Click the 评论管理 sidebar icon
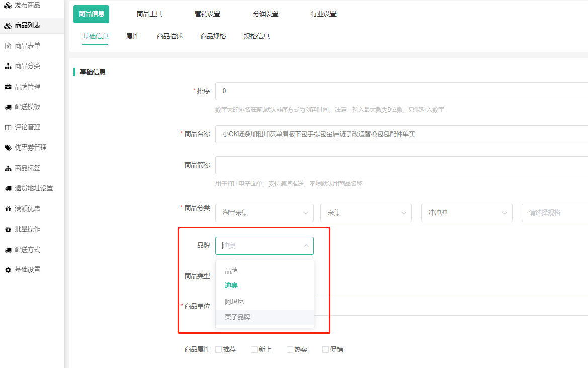This screenshot has height=368, width=588. click(8, 127)
